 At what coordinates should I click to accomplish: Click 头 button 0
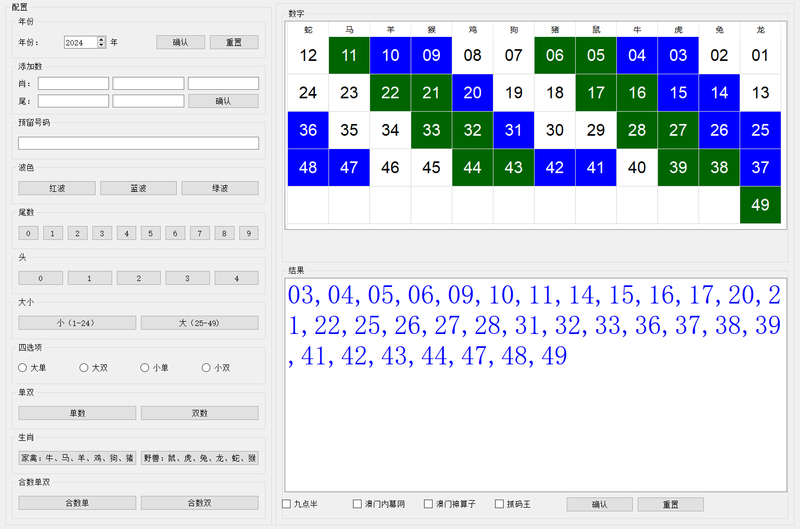[x=41, y=278]
